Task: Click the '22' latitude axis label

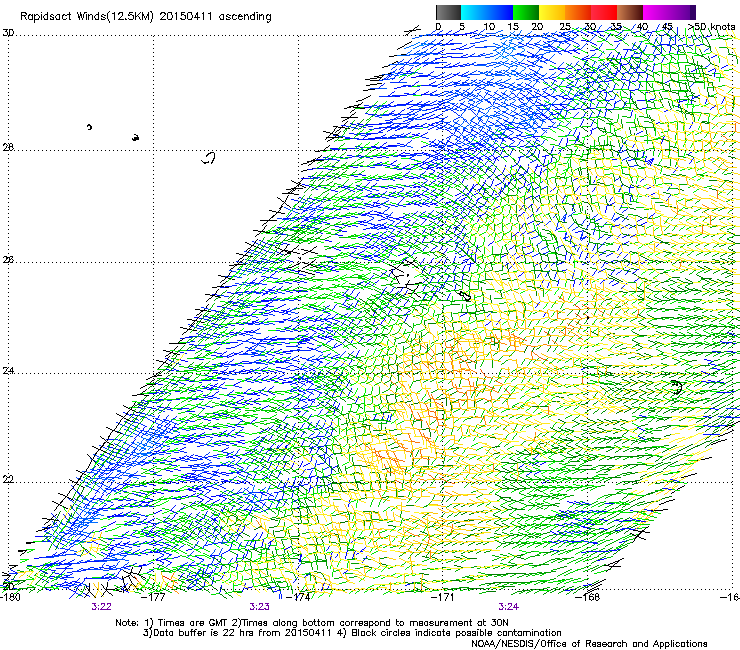Action: [x=8, y=480]
